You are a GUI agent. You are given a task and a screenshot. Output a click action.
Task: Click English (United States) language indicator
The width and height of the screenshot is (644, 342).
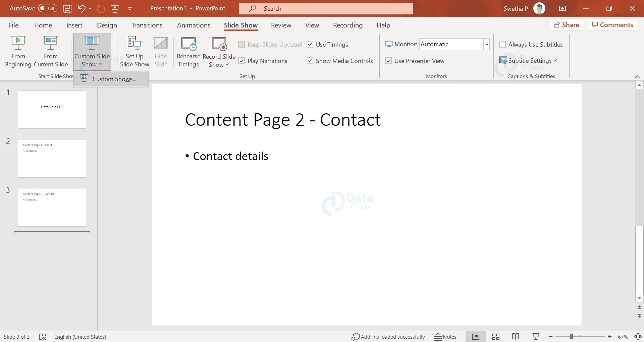(80, 337)
